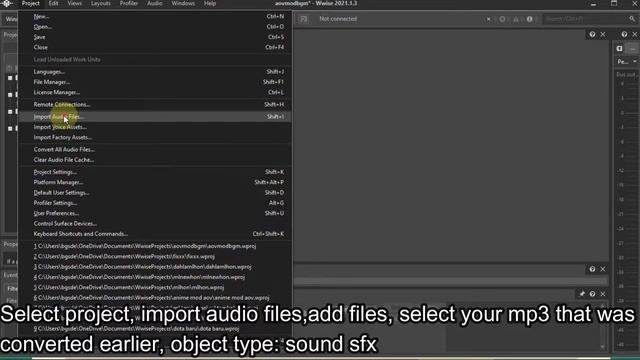Open File Manager... entry
The width and height of the screenshot is (640, 360).
155,82
